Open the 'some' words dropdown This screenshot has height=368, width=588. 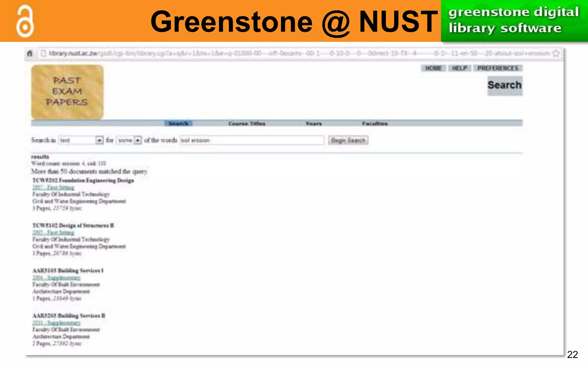[x=129, y=140]
